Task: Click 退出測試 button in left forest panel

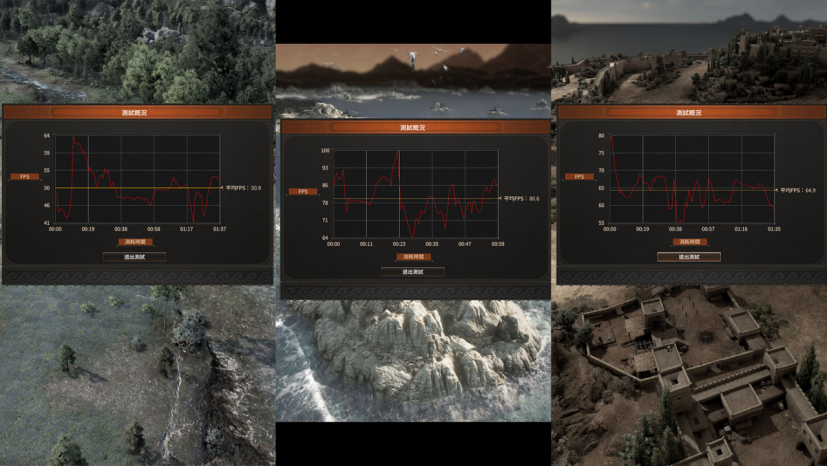Action: click(x=135, y=257)
